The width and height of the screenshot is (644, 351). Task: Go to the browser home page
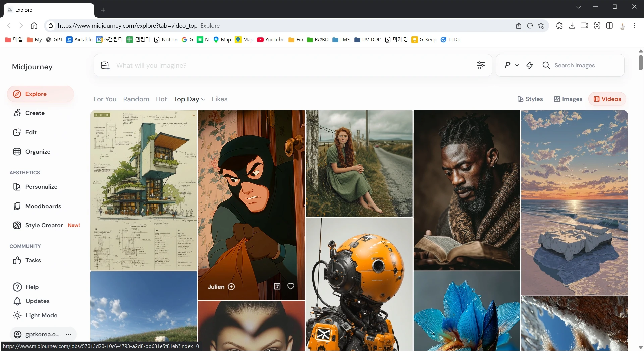[x=34, y=26]
